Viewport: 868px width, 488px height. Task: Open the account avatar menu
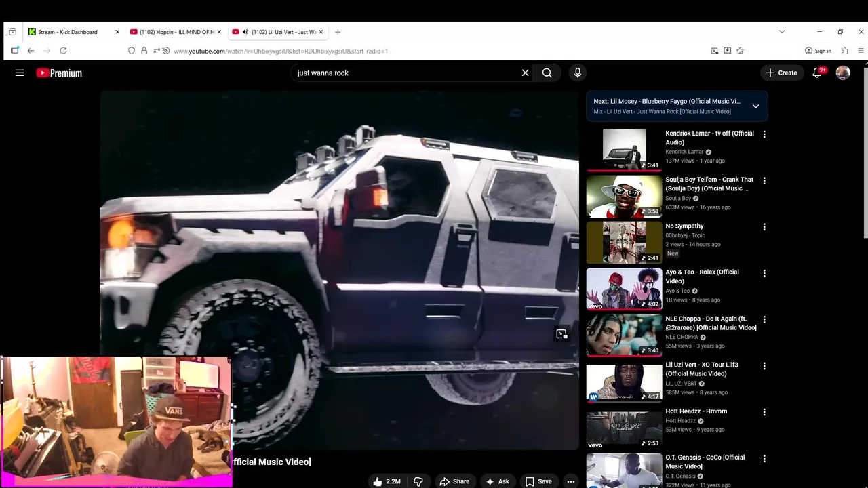click(x=843, y=73)
